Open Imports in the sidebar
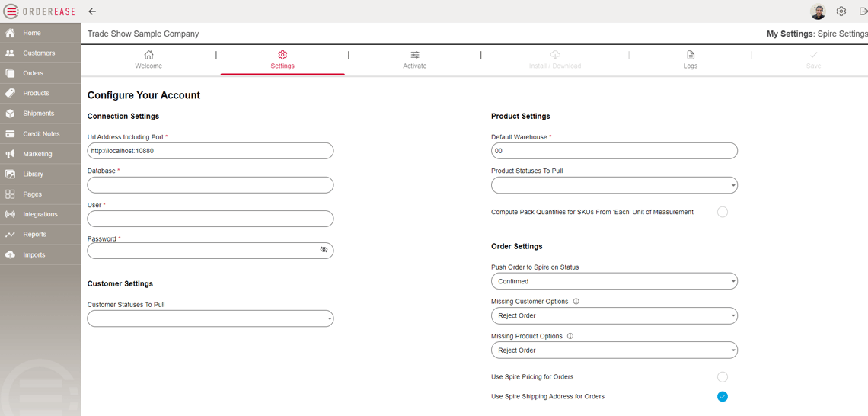The height and width of the screenshot is (416, 868). pyautogui.click(x=40, y=254)
